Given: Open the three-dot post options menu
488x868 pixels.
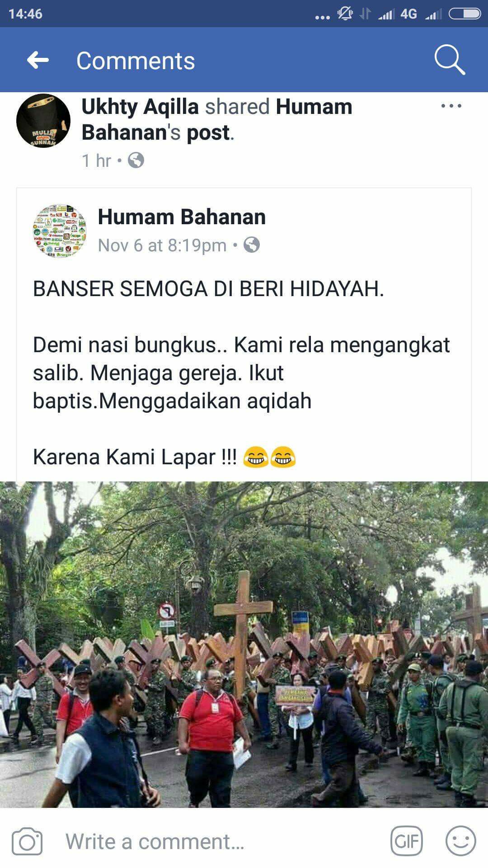Looking at the screenshot, I should [451, 106].
